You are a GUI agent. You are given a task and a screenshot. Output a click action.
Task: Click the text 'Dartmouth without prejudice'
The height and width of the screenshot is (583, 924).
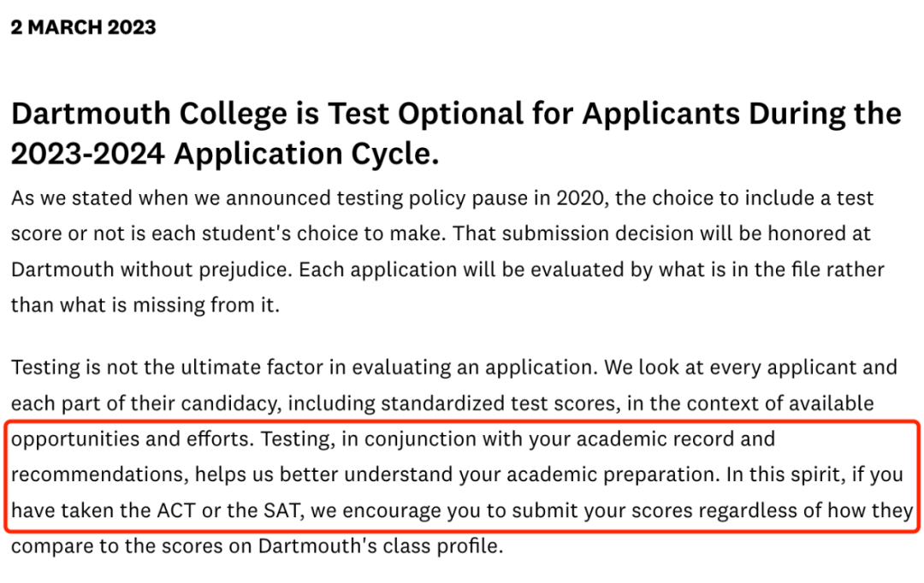click(x=151, y=270)
